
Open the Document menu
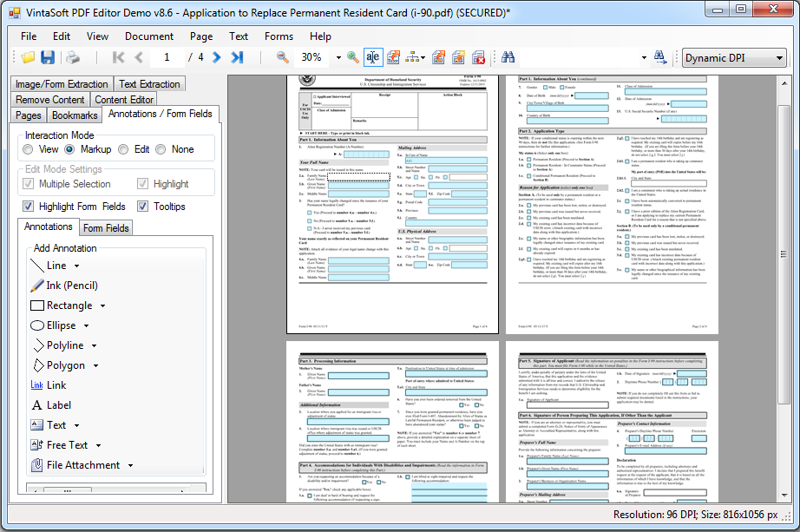tap(149, 36)
